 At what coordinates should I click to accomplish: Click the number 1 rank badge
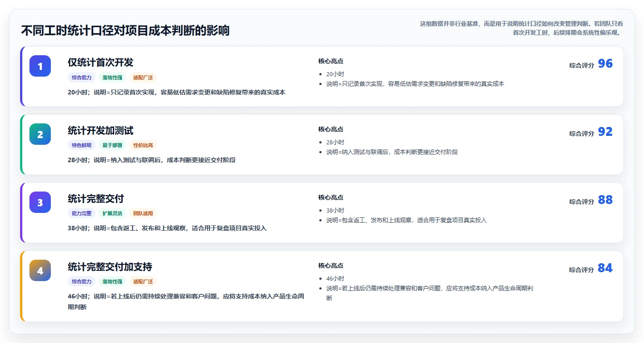coord(40,66)
